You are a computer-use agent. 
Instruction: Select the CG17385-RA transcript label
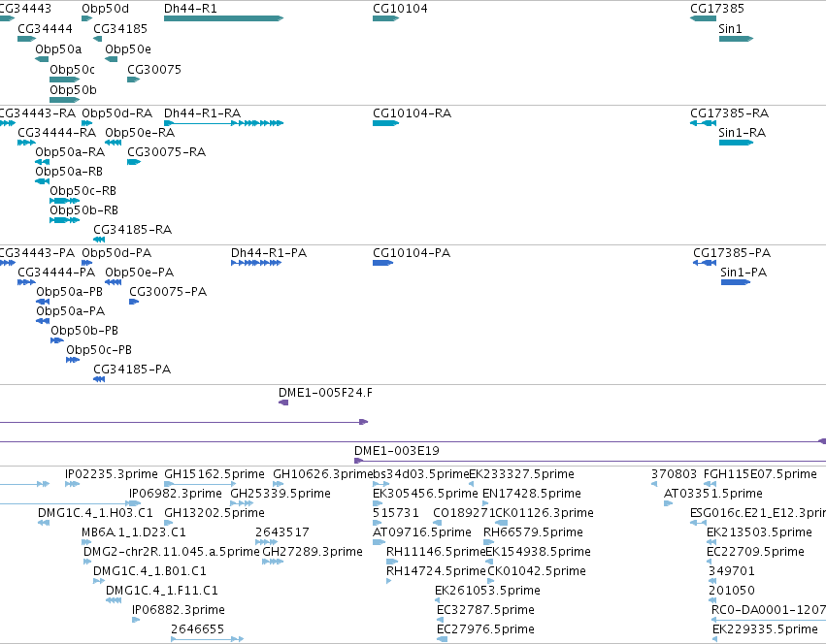(x=730, y=113)
